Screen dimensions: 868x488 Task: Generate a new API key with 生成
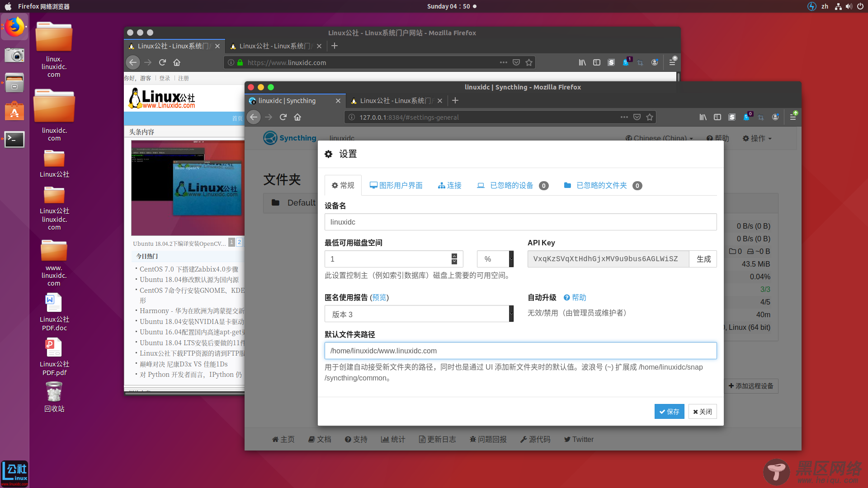pos(703,259)
